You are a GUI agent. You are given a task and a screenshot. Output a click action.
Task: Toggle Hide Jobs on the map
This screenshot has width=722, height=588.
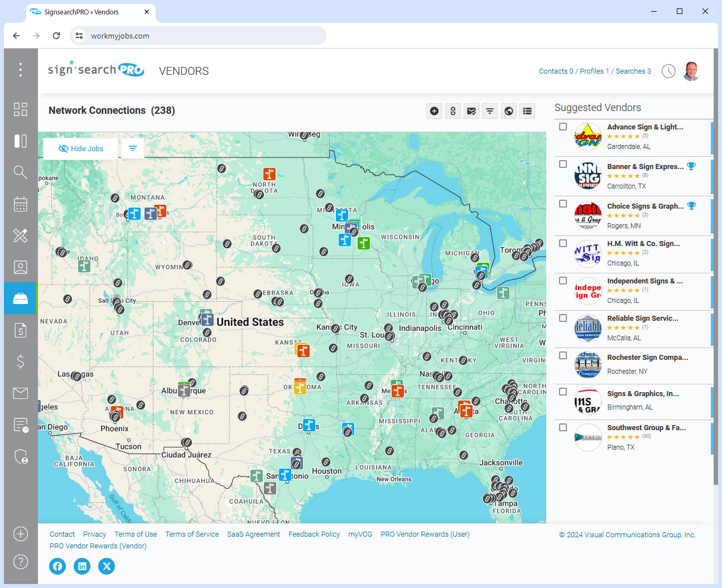(x=81, y=148)
